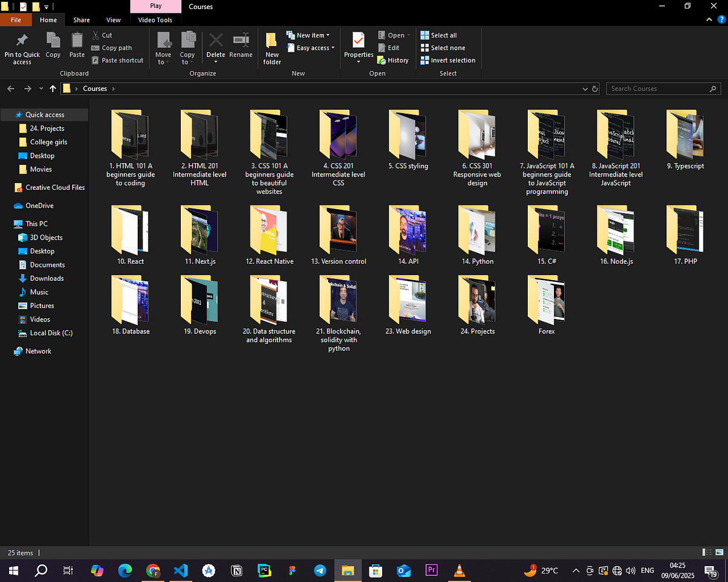728x582 pixels.
Task: Select 24. Projects in Quick access
Action: click(41, 129)
